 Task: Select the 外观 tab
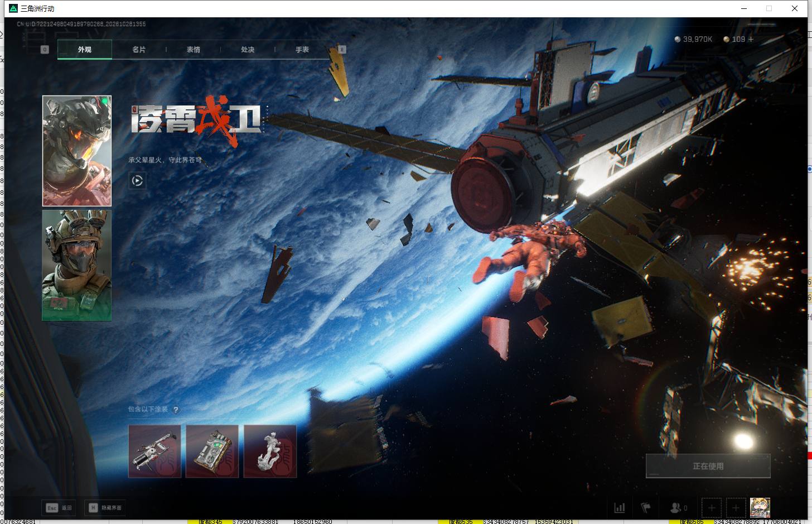click(85, 50)
